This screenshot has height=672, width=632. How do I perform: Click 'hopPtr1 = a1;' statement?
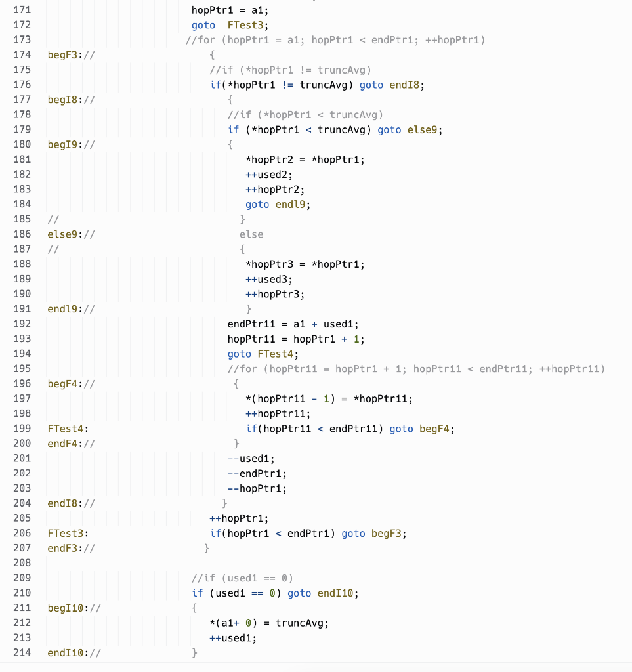coord(230,10)
